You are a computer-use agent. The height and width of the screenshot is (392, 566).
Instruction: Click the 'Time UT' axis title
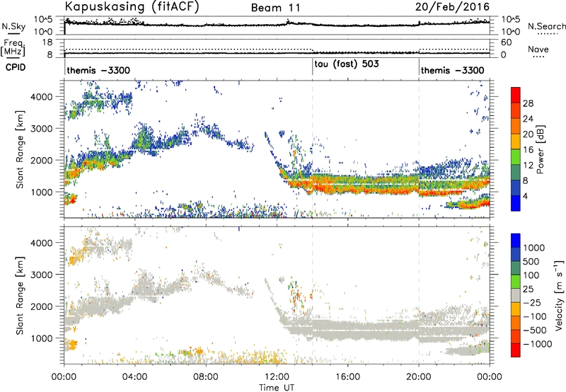pos(277,388)
